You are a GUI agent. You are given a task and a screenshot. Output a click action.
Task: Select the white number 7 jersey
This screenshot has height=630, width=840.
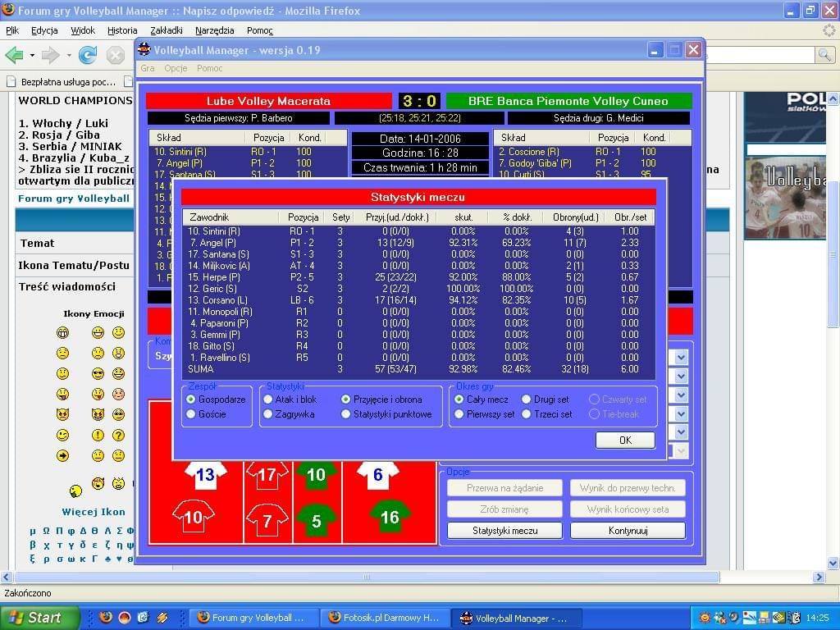tap(267, 520)
